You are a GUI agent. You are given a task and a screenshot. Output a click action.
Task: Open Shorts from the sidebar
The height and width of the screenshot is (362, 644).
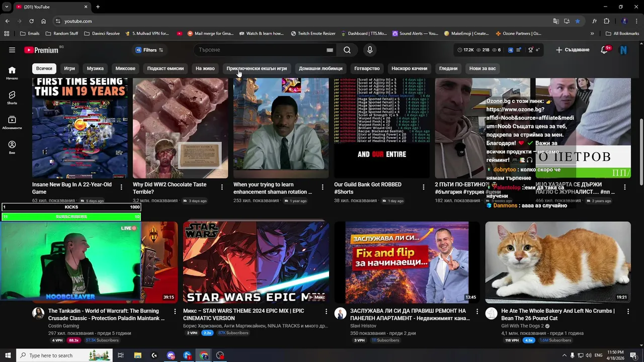[x=12, y=98]
